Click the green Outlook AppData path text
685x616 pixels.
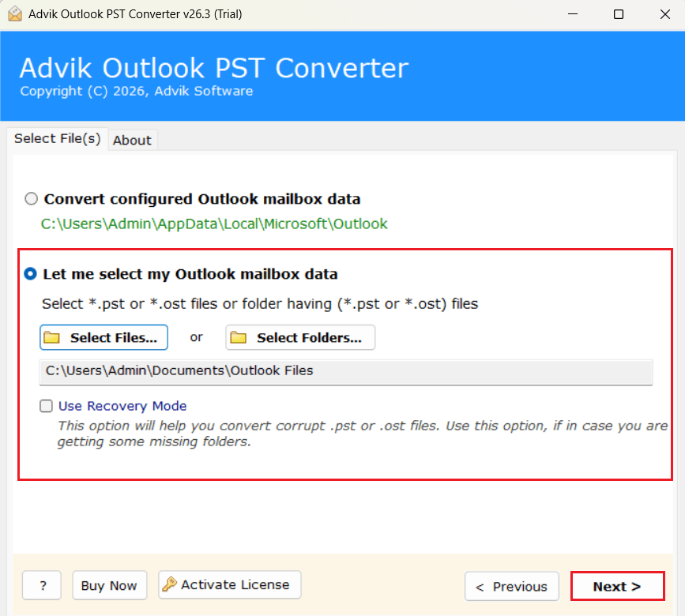pos(214,224)
